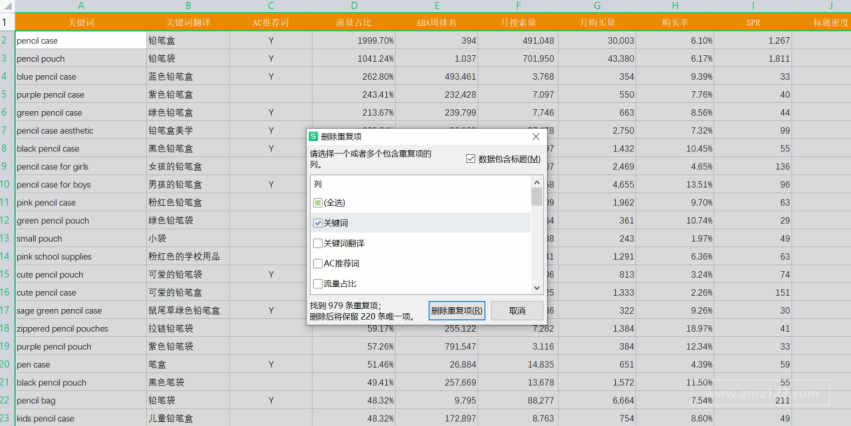Image resolution: width=851 pixels, height=426 pixels.
Task: Click the WPS icon in the dialog title bar
Action: (x=313, y=136)
